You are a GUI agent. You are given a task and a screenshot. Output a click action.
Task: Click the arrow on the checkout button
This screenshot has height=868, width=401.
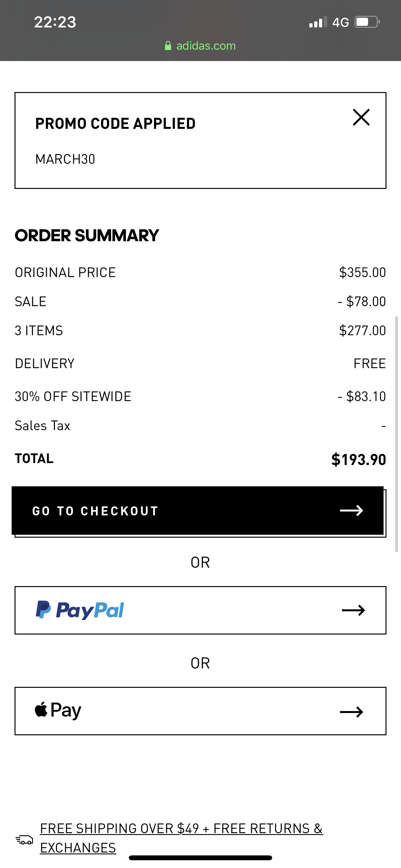pyautogui.click(x=351, y=511)
